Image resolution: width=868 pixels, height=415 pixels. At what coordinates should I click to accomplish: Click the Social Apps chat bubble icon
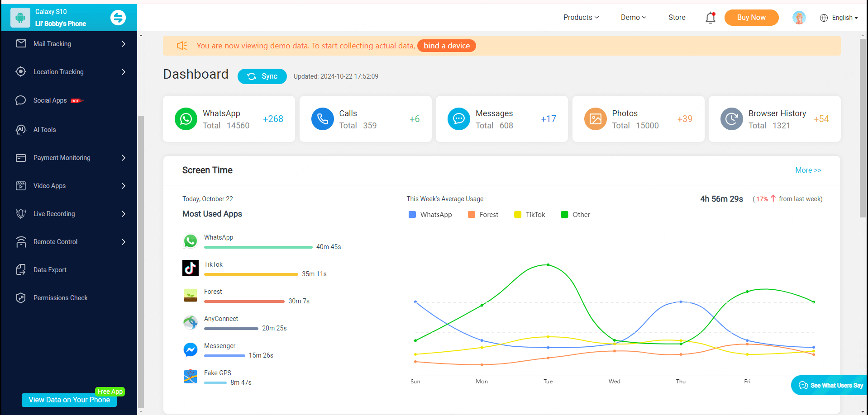pos(21,100)
